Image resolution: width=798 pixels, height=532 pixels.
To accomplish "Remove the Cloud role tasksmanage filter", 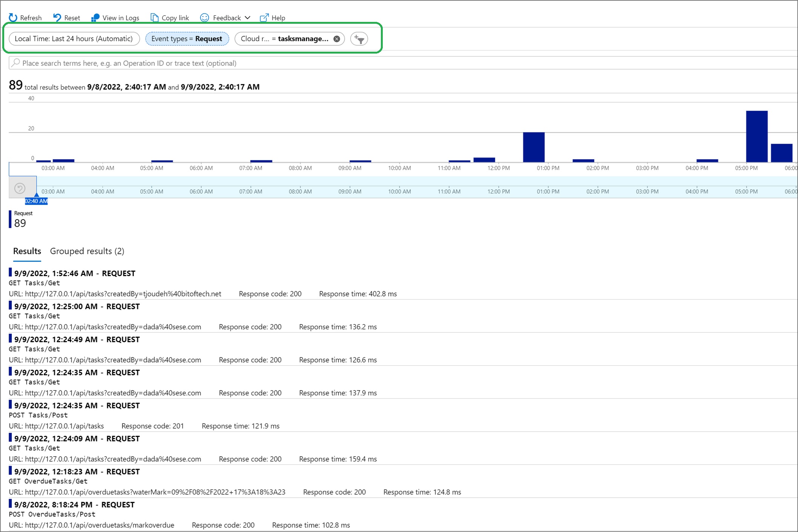I will (337, 39).
